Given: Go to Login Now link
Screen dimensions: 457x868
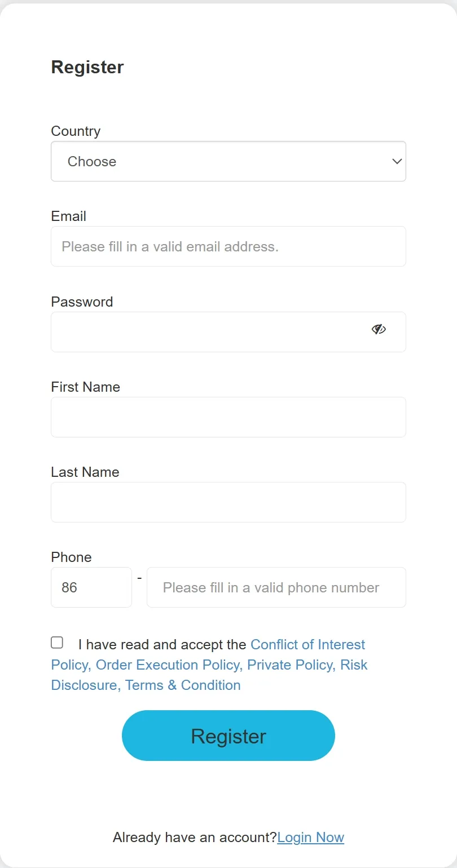Looking at the screenshot, I should pos(310,838).
